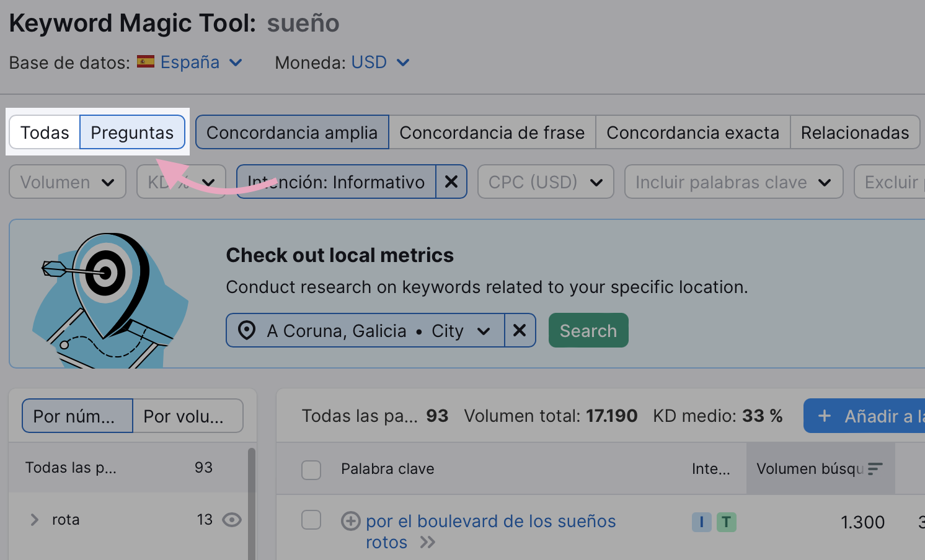This screenshot has width=925, height=560.
Task: Click the Informational I intent badge
Action: 701,522
